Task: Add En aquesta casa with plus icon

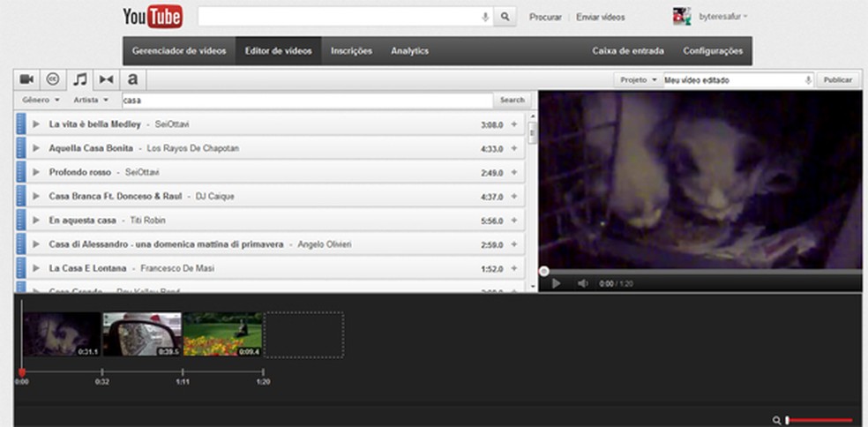Action: tap(513, 221)
